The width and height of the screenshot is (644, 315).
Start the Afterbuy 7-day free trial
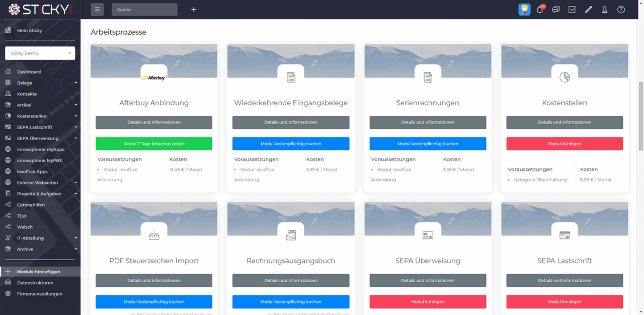coord(154,144)
